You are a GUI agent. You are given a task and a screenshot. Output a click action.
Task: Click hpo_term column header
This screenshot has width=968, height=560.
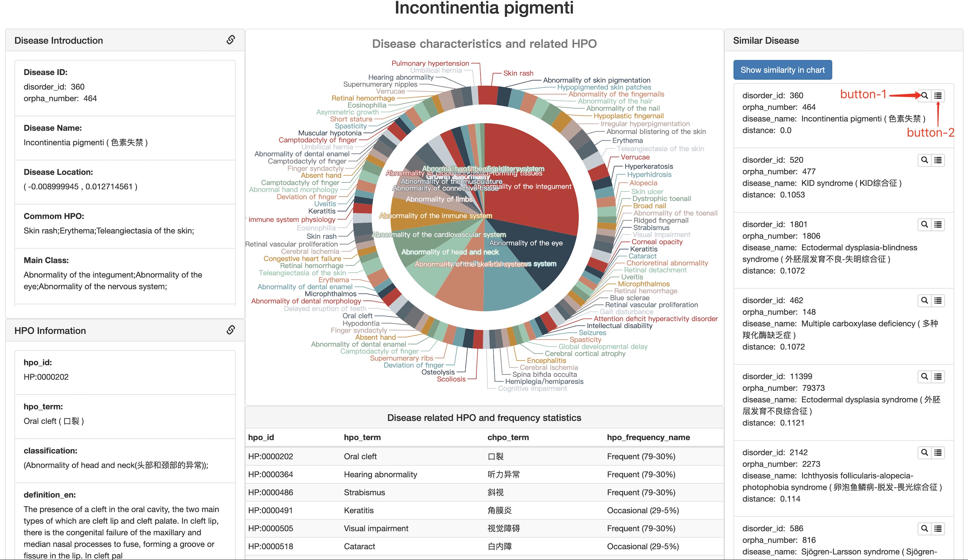pyautogui.click(x=362, y=437)
